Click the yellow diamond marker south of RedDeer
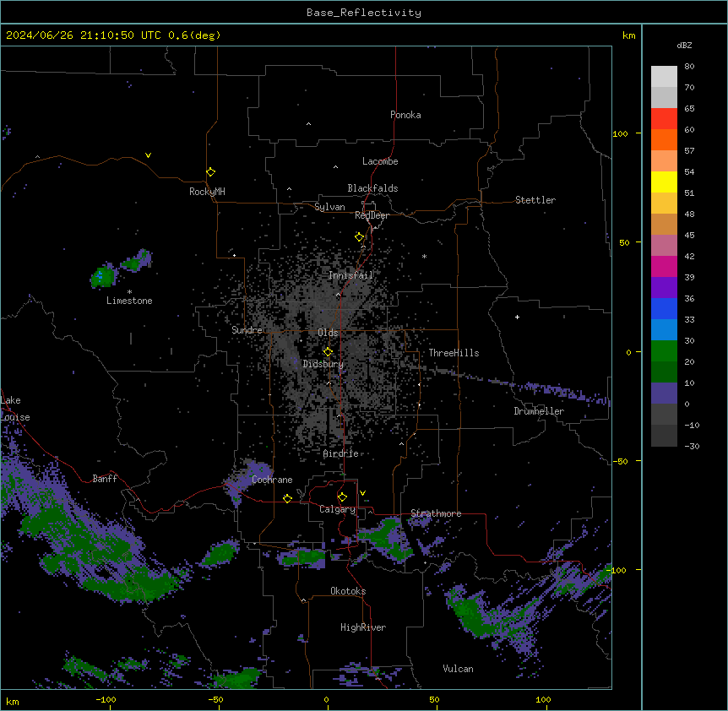This screenshot has height=711, width=728. [x=359, y=237]
